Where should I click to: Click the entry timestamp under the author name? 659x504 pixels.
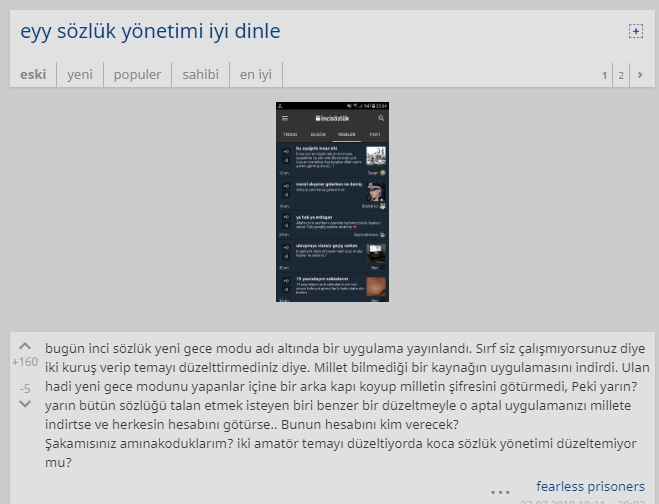(x=583, y=501)
